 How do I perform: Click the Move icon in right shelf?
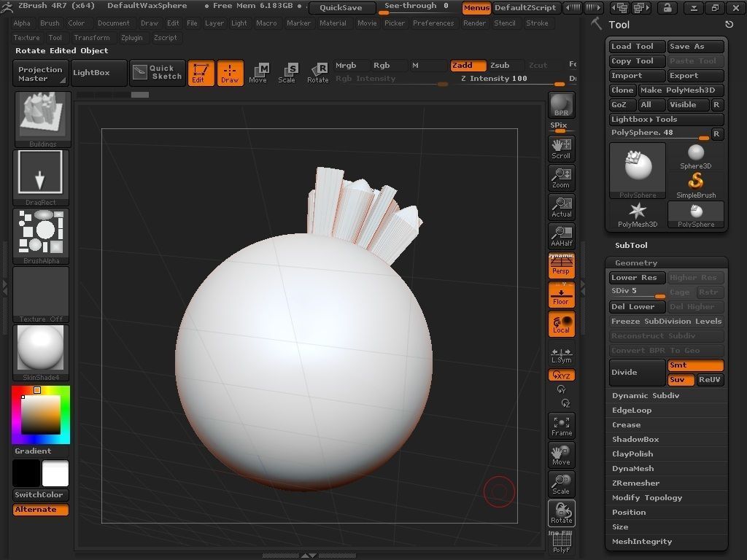tap(561, 455)
